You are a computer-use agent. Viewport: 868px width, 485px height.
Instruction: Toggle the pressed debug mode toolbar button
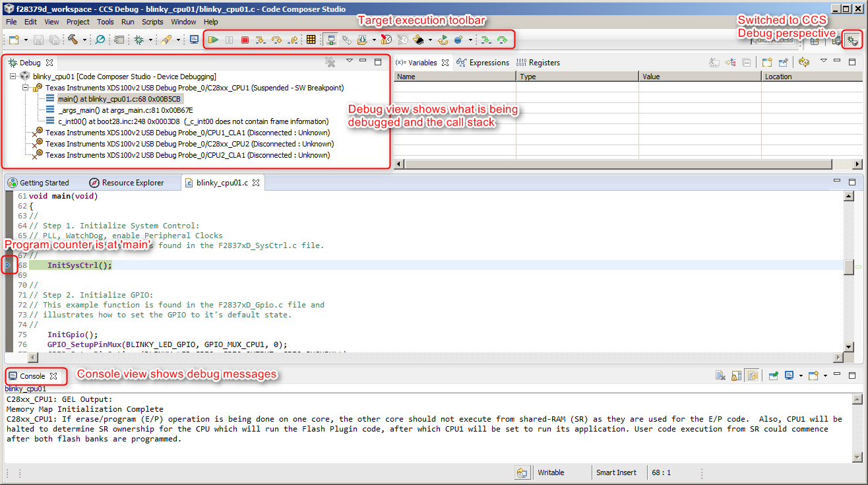(331, 40)
